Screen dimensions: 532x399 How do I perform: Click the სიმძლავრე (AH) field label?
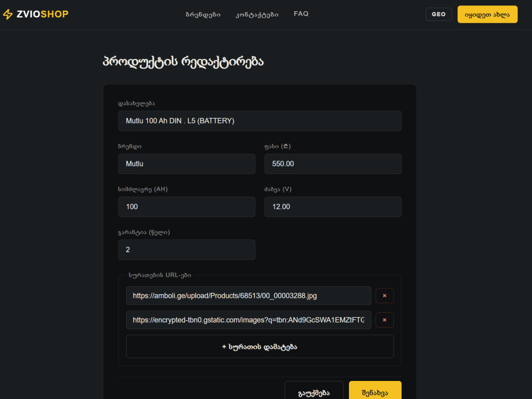tap(143, 189)
